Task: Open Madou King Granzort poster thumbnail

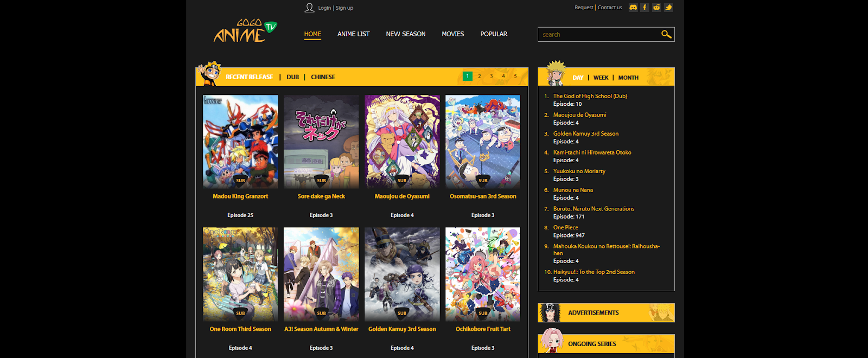Action: (240, 142)
